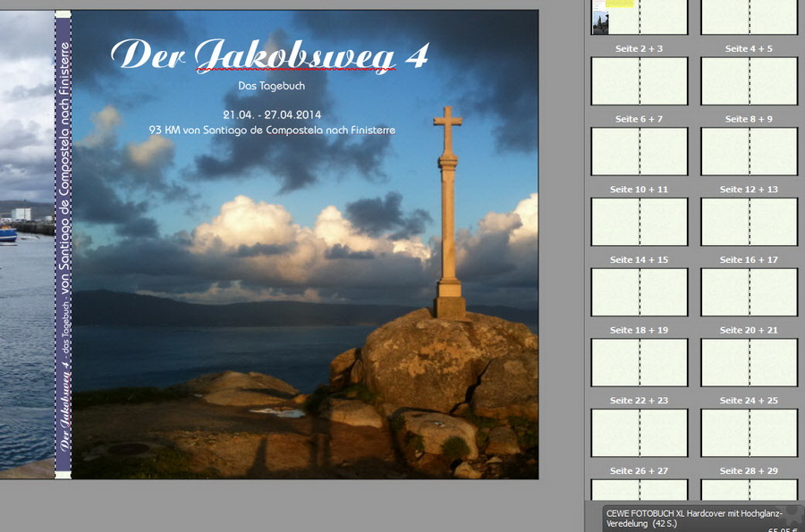This screenshot has width=805, height=532.
Task: Open the Seite 24 + 25 spread thumbnail
Action: (749, 433)
